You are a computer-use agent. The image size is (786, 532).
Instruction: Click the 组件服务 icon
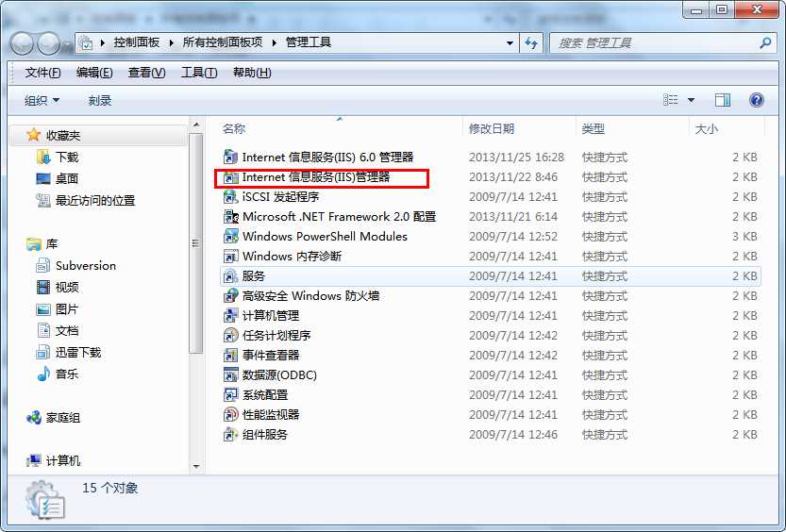pos(230,434)
